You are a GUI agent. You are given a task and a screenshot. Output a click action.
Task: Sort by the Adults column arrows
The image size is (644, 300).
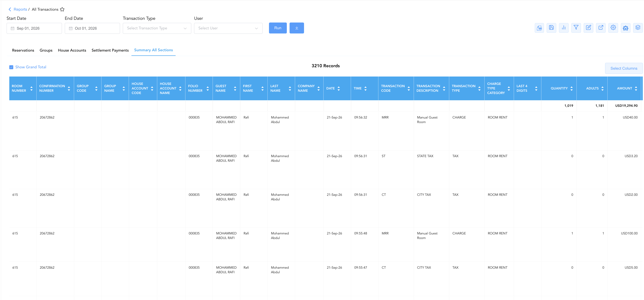603,88
